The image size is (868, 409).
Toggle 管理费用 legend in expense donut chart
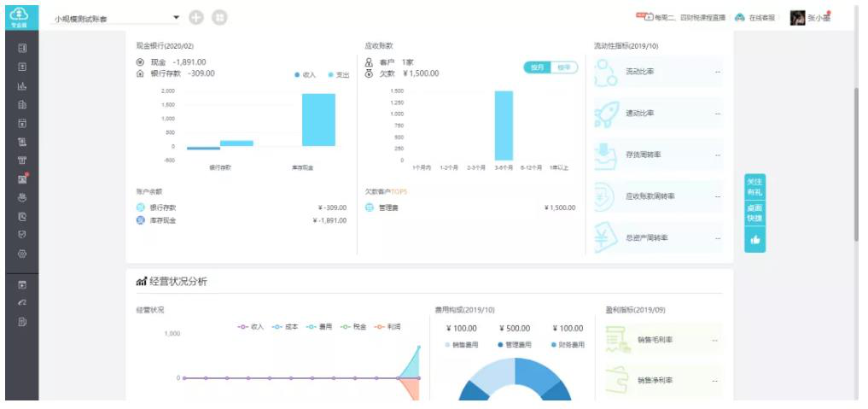(515, 345)
